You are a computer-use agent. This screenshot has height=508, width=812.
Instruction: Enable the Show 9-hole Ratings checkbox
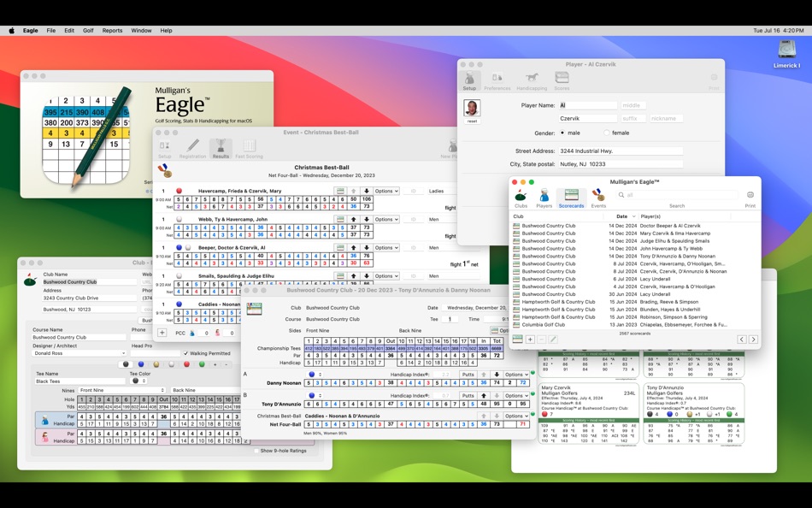(256, 451)
